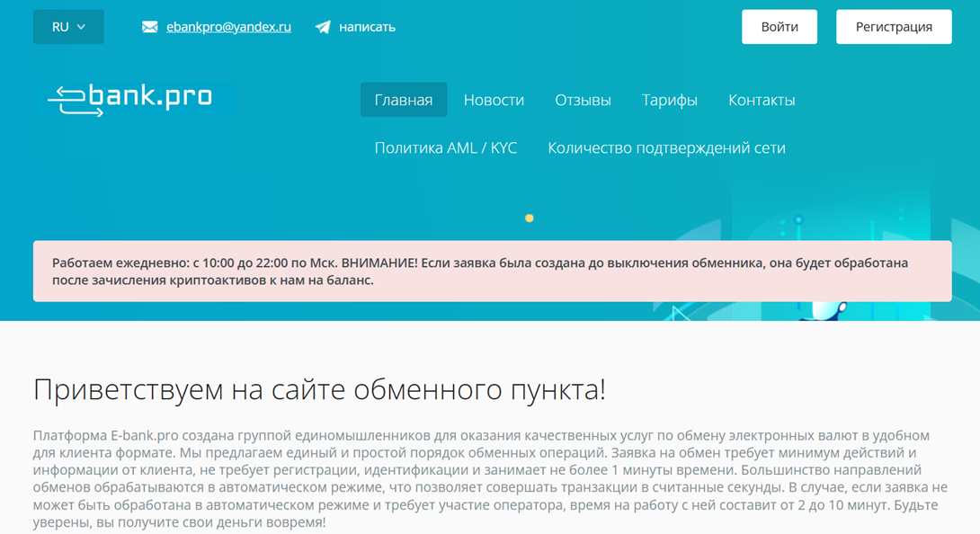Viewport: 980px width, 534px height.
Task: Click the Telegram paper plane icon
Action: (323, 27)
